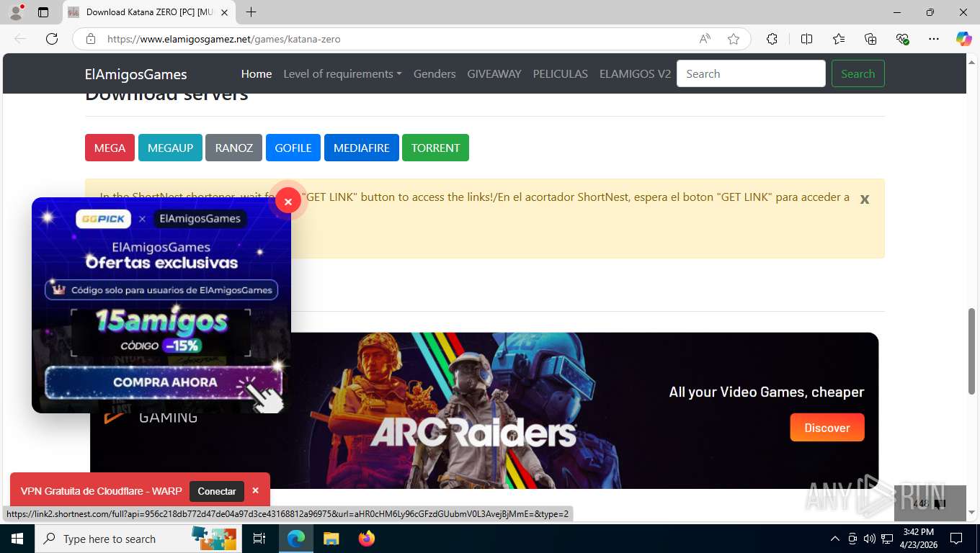Open the GIVEAWAY nav link
Image resolution: width=980 pixels, height=553 pixels.
(494, 73)
